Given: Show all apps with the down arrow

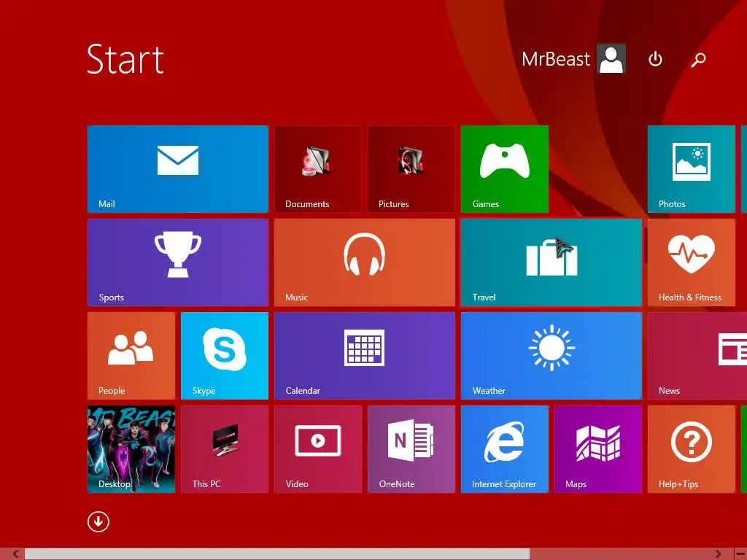Looking at the screenshot, I should 98,521.
